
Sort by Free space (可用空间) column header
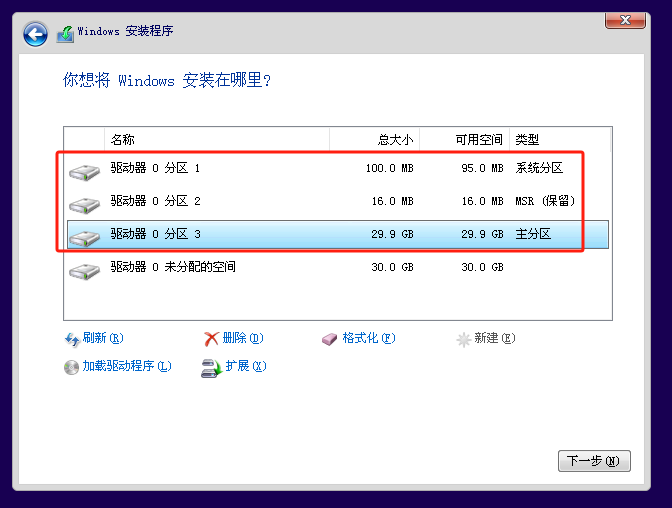[464, 140]
